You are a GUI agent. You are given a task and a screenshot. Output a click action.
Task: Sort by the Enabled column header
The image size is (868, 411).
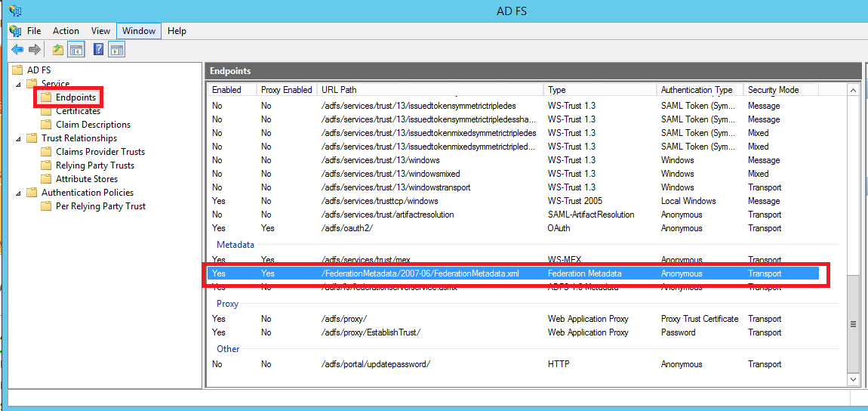click(x=232, y=90)
